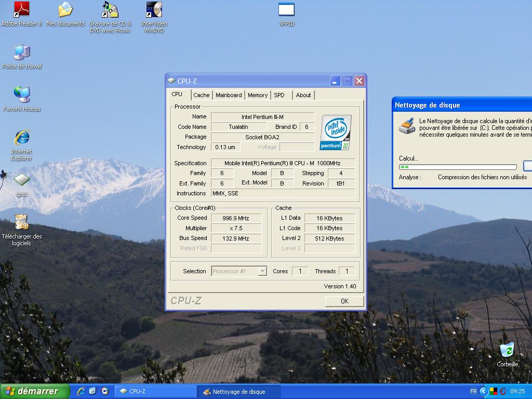Click the Brand ID value 6

click(x=307, y=127)
